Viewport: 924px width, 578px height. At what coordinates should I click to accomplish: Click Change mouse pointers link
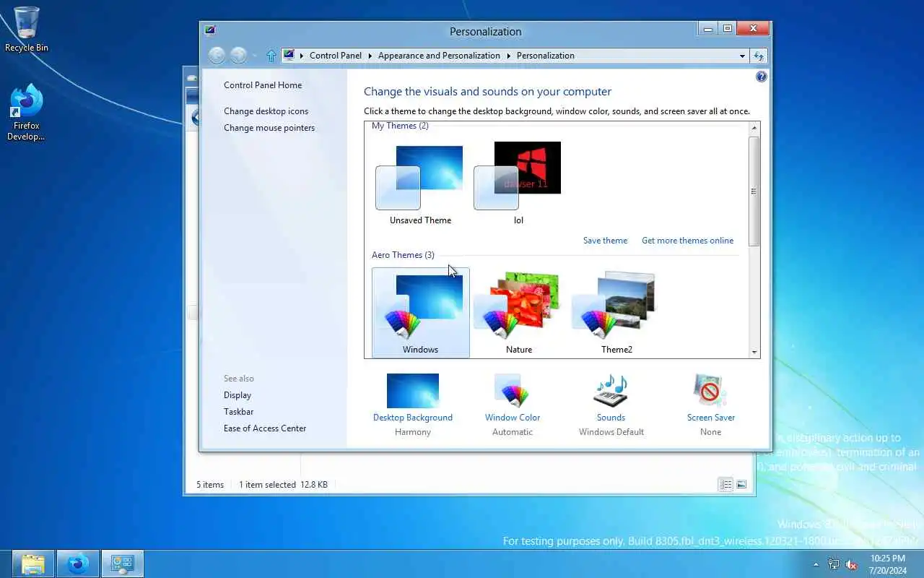click(x=269, y=127)
